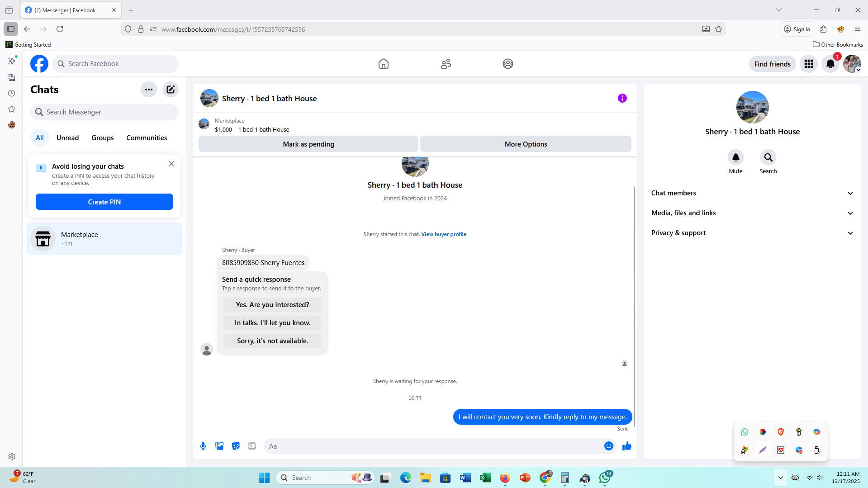
Task: Go to the Facebook Home feed icon
Action: 384,64
